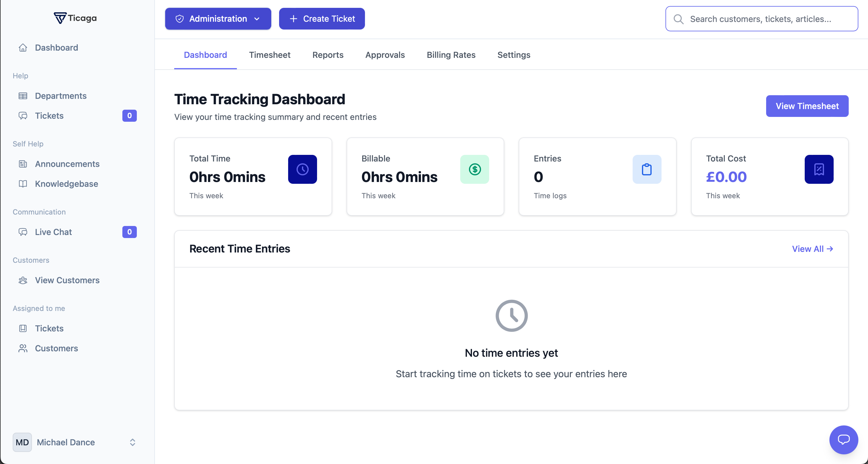Click the Total Cost £0.00 card icon
This screenshot has height=464, width=868.
pos(819,169)
